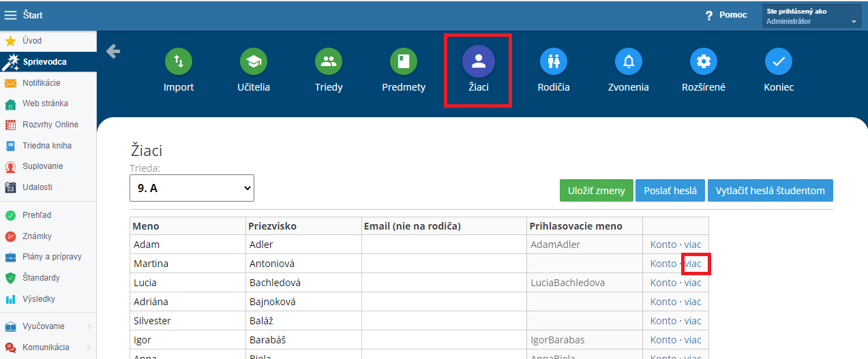Click viac link for Martina Antoniová

[693, 264]
